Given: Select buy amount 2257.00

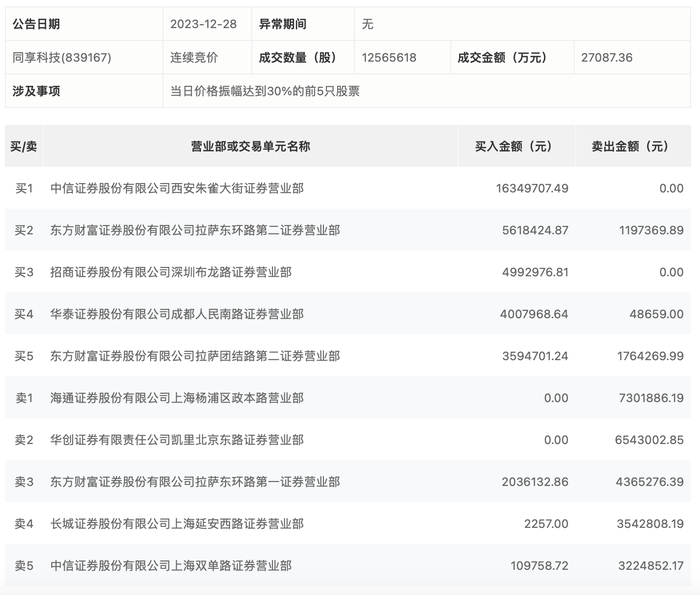Looking at the screenshot, I should 546,524.
